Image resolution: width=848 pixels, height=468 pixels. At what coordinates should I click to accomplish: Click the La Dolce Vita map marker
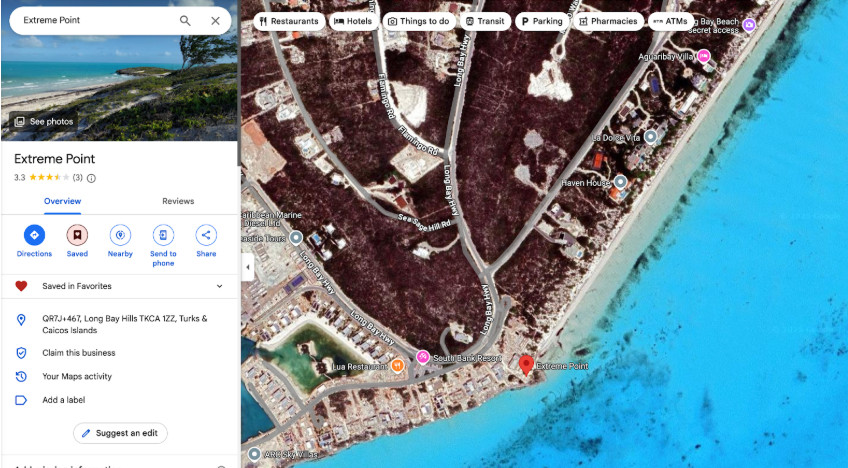pos(651,136)
